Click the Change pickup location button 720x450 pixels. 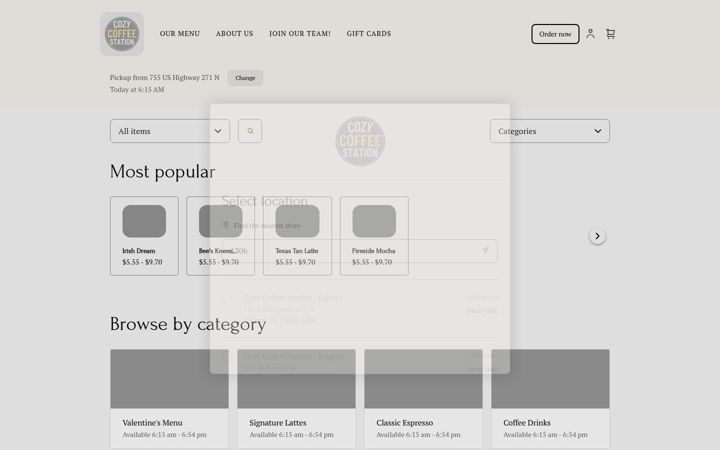coord(245,78)
